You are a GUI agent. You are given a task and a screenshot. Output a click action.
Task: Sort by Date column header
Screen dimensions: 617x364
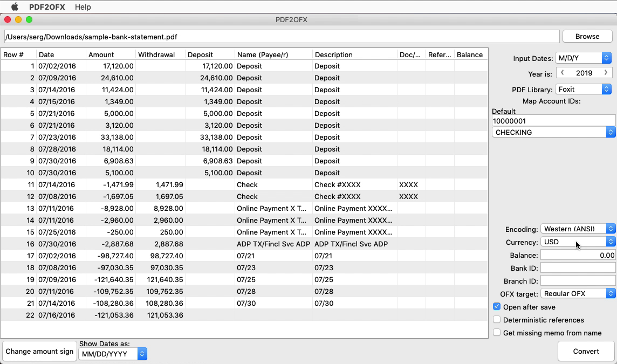61,54
